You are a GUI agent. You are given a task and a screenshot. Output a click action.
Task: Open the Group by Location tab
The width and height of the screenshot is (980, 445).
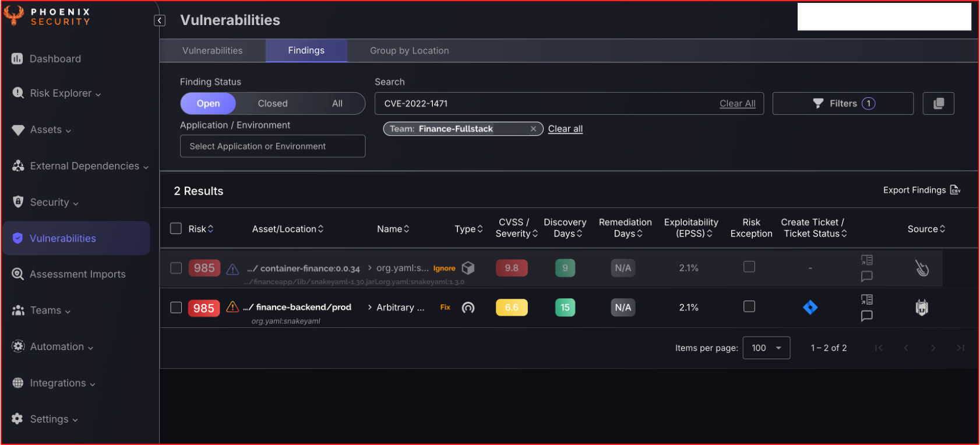pyautogui.click(x=410, y=51)
